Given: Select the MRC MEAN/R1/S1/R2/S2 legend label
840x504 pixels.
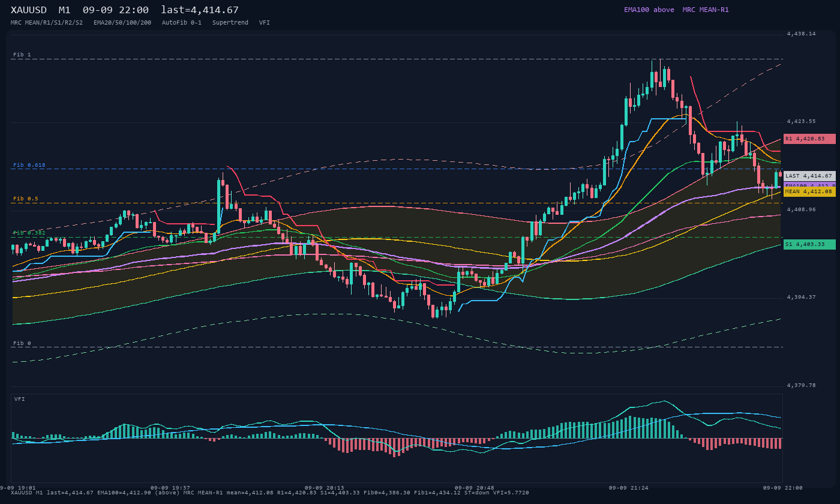Looking at the screenshot, I should (x=47, y=22).
